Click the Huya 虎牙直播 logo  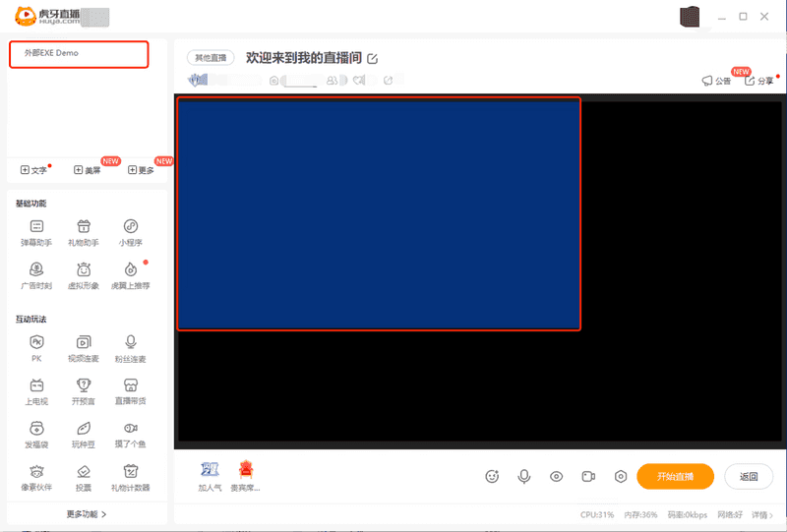(47, 16)
